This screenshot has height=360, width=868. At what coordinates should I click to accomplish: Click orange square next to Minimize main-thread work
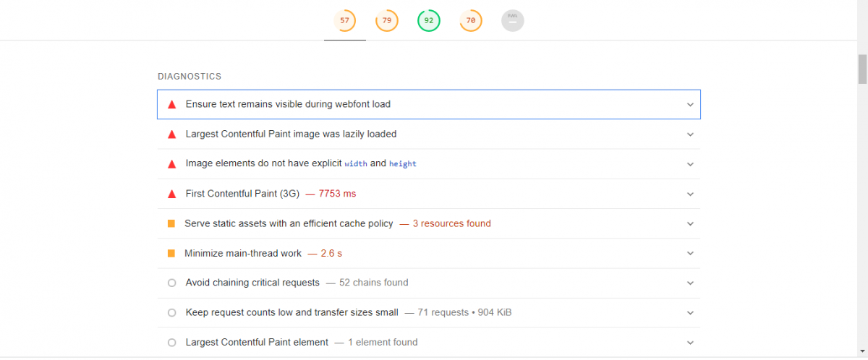[x=171, y=254]
